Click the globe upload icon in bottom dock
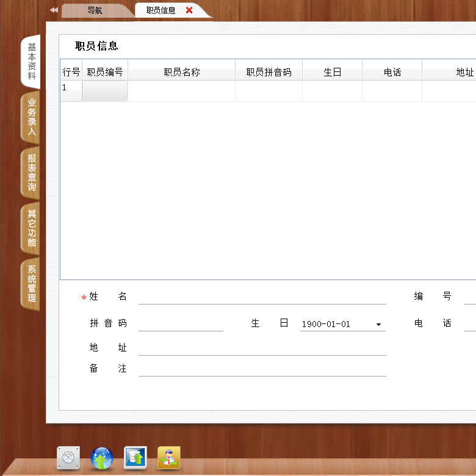This screenshot has width=476, height=476. point(102,458)
